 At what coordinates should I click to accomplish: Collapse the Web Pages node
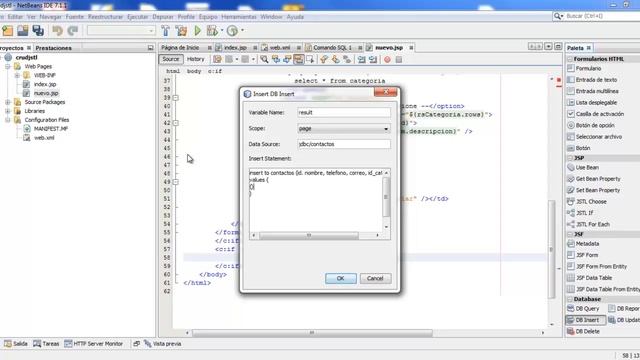[8, 66]
